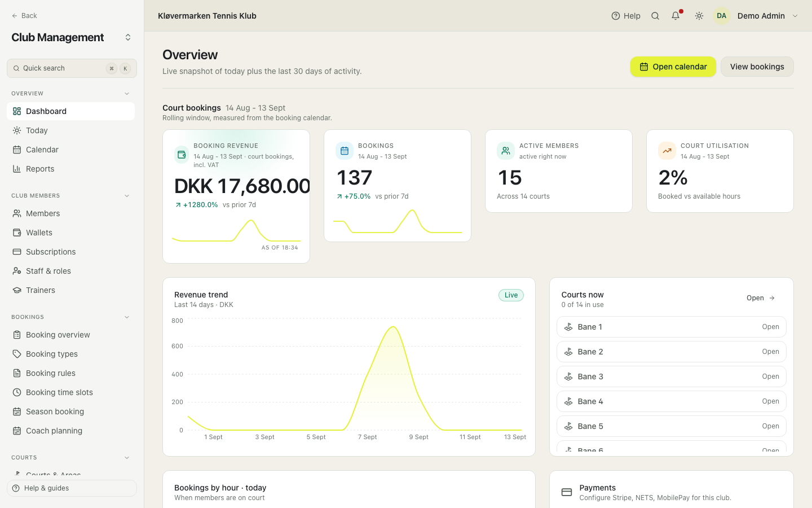Click the Members people icon
812x508 pixels.
click(x=17, y=213)
